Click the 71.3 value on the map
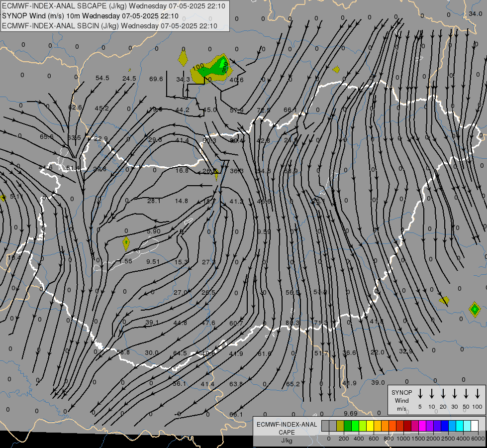 click(321, 323)
